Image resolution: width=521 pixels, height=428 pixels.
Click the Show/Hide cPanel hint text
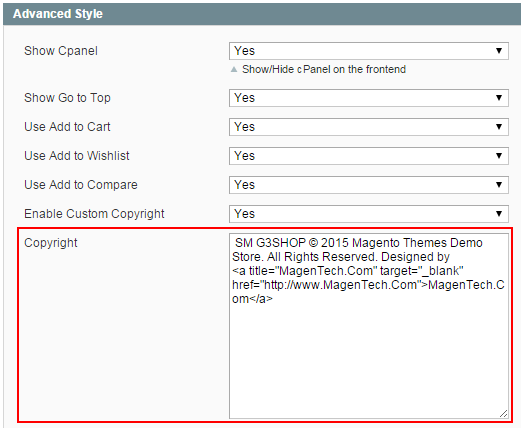tap(324, 69)
